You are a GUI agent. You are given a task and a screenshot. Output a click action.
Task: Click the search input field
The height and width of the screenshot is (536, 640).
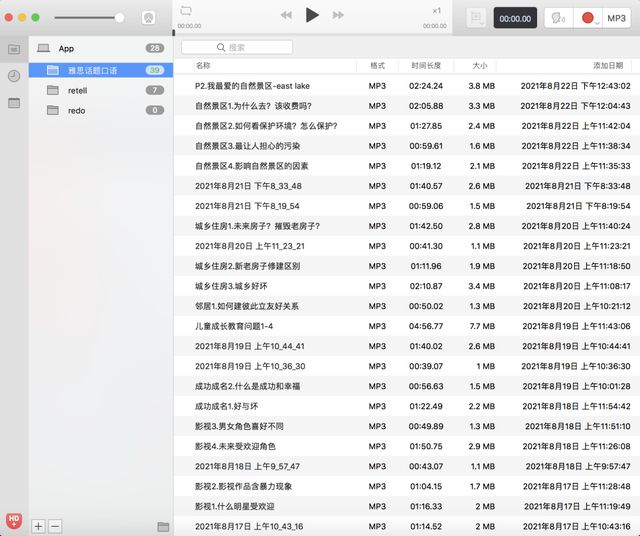pos(237,47)
